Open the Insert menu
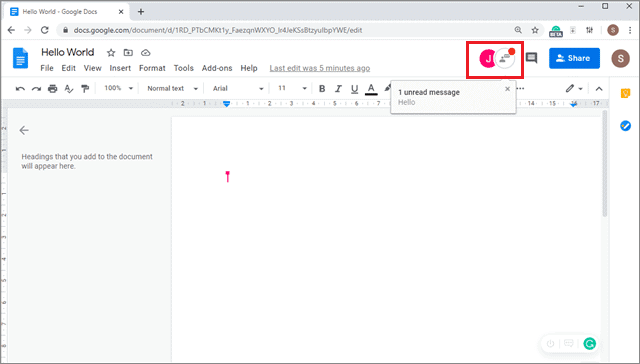 coord(120,68)
